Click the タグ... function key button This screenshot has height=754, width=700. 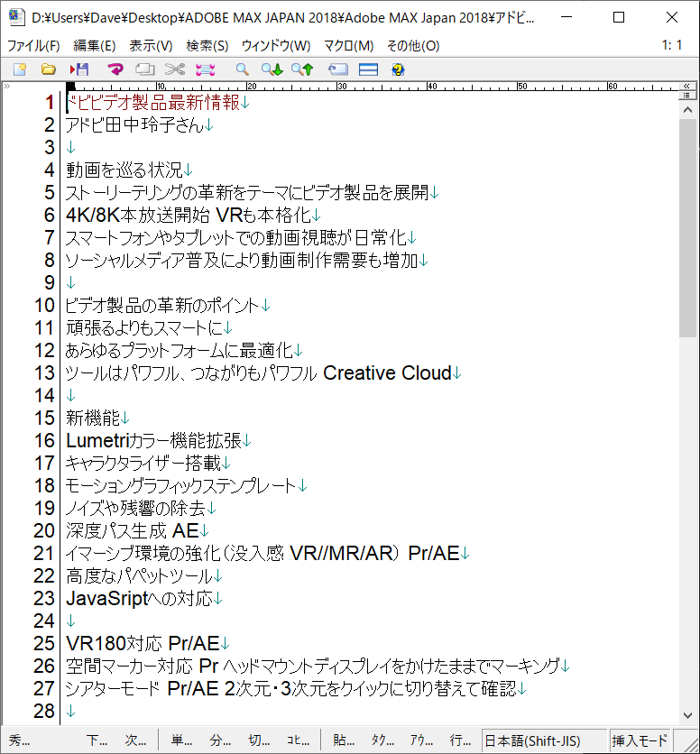point(382,740)
